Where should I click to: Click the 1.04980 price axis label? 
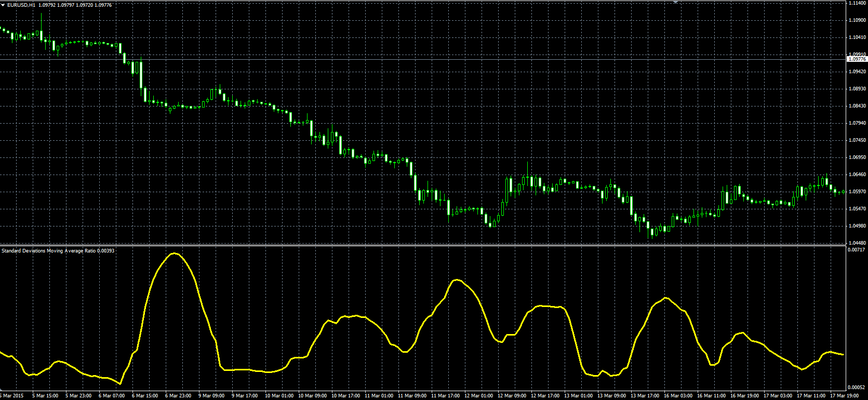(x=857, y=226)
